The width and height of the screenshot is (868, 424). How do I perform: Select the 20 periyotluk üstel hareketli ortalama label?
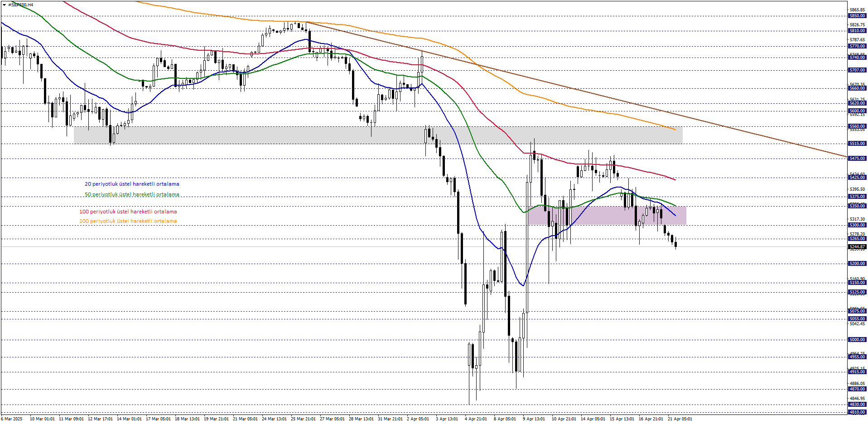pos(132,184)
